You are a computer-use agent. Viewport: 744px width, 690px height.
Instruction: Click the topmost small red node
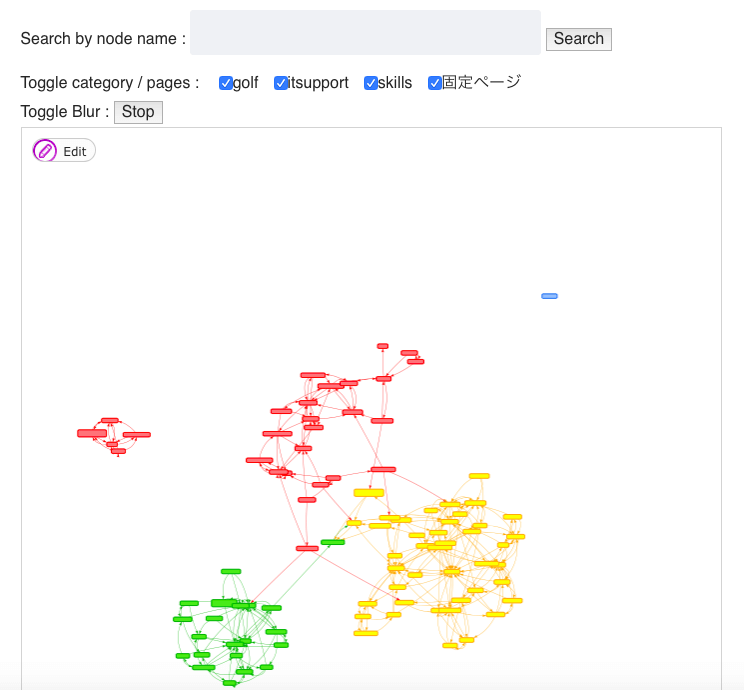pos(382,346)
